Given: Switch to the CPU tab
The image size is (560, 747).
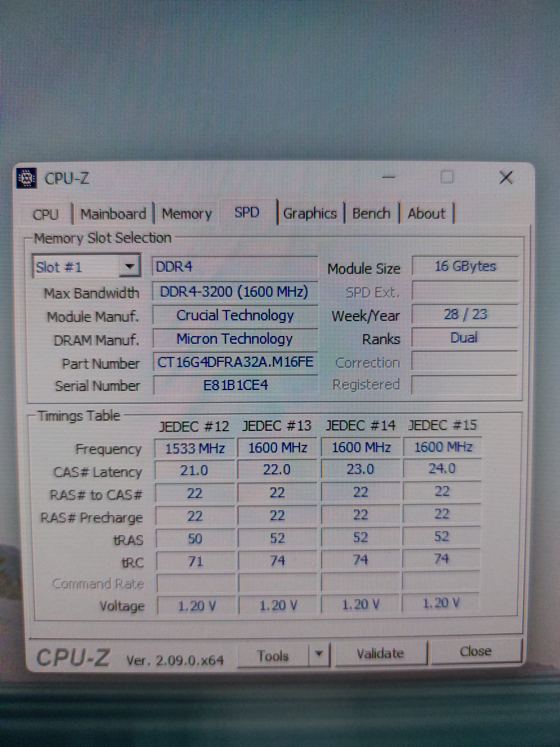Looking at the screenshot, I should 46,214.
